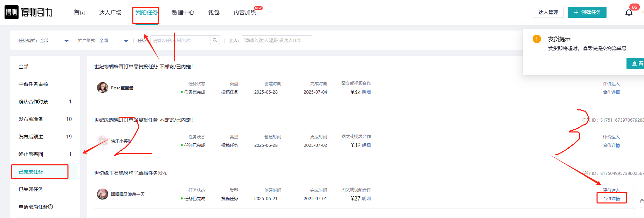Open the 达人管理 button

(548, 12)
